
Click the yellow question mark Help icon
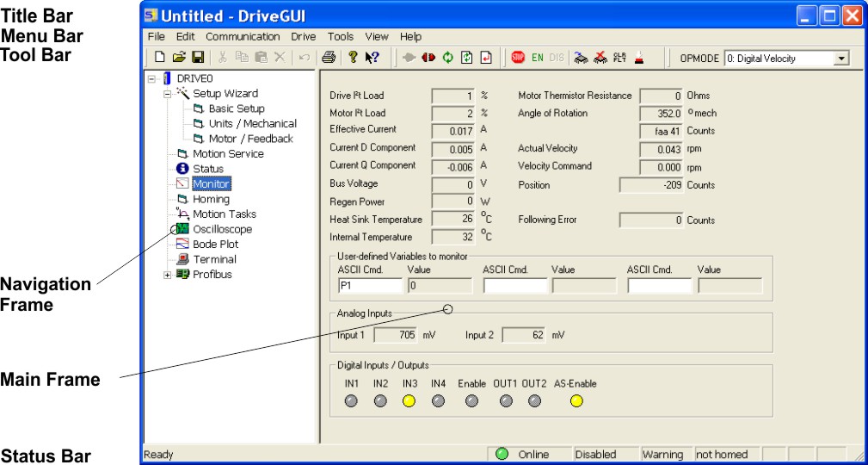click(352, 58)
